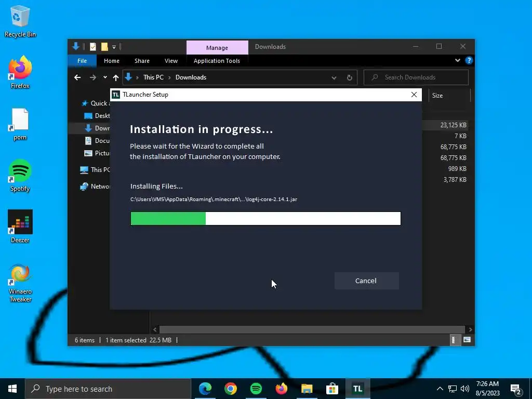Click the 7 KB size cell
The width and height of the screenshot is (532, 399).
pos(460,136)
